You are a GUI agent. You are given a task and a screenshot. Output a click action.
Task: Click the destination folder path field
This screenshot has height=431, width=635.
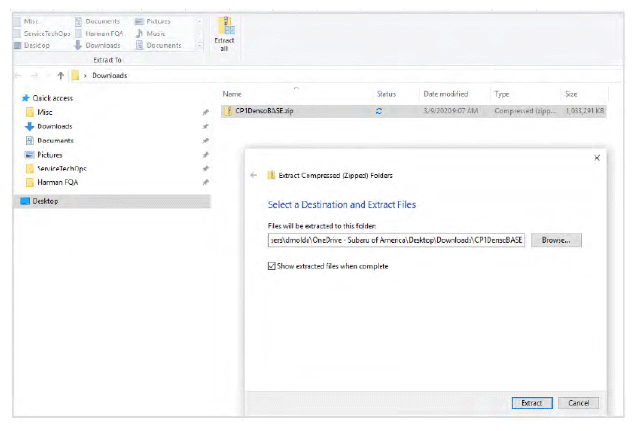396,241
